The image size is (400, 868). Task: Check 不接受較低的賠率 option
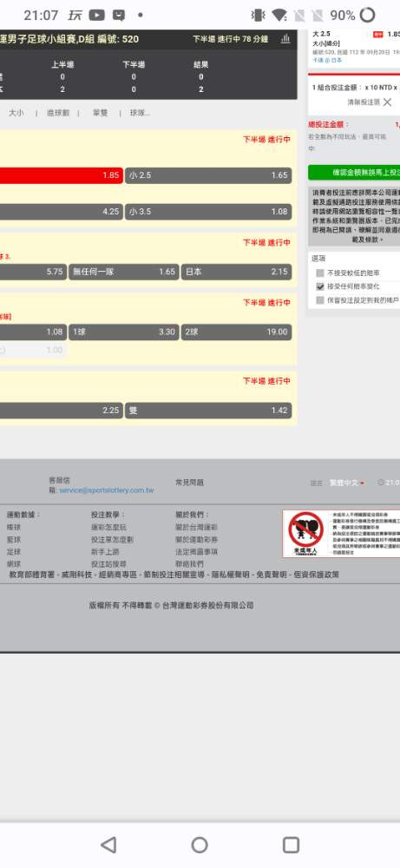(320, 273)
